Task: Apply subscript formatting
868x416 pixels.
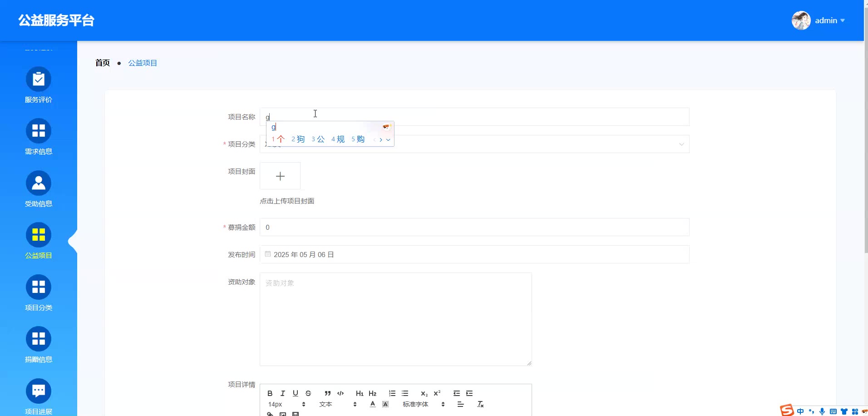Action: click(424, 393)
